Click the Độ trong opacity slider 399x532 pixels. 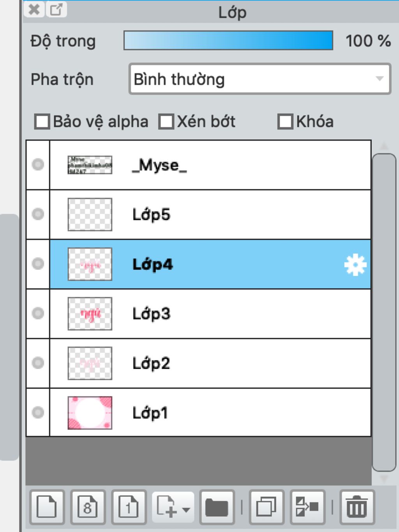[x=228, y=41]
